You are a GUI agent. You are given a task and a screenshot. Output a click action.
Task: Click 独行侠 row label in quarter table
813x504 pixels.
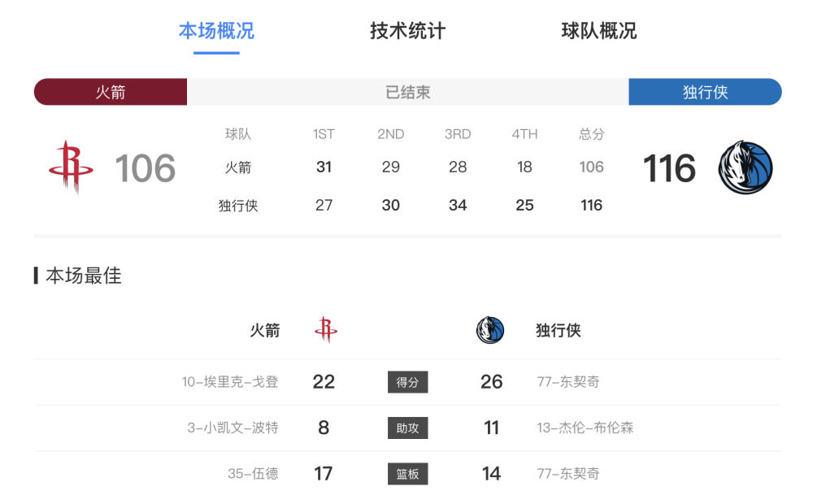[238, 206]
